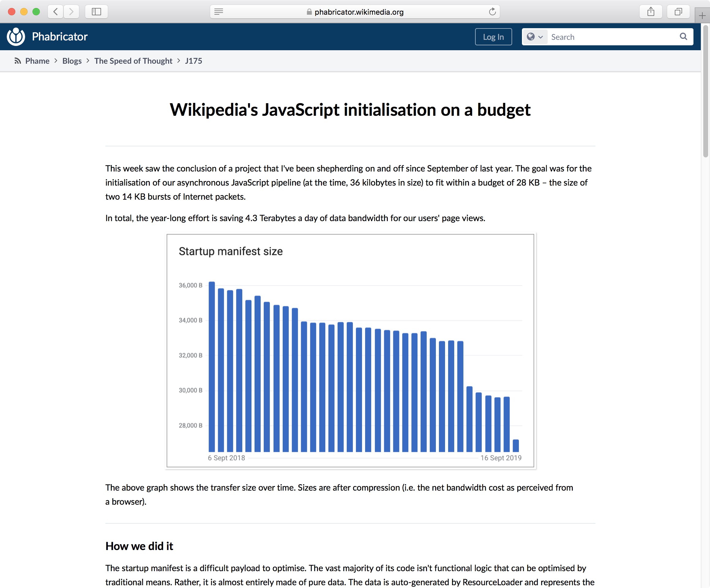Click the Phabricator home title text
Screen dimensions: 710x588
coord(59,36)
